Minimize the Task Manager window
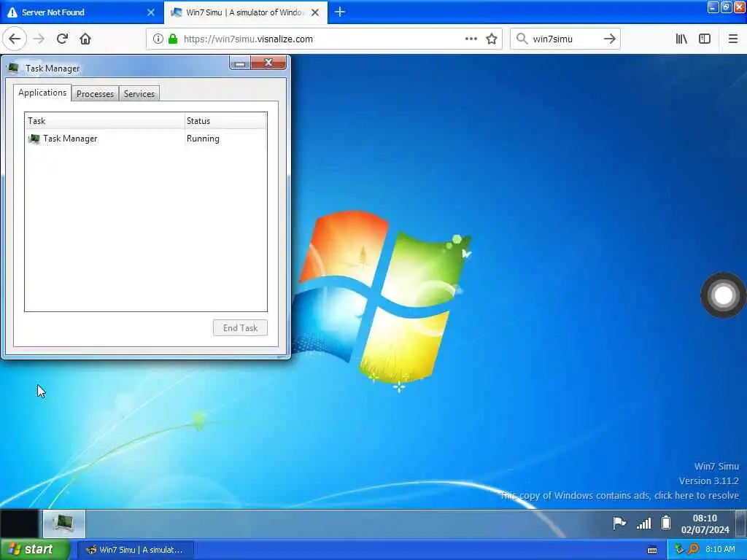This screenshot has height=560, width=747. pyautogui.click(x=240, y=63)
